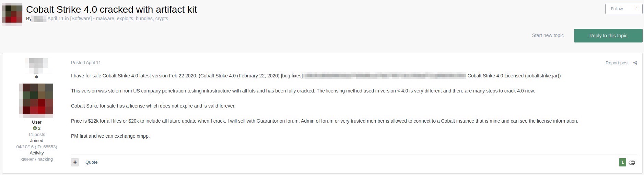Reply to this topic
The width and height of the screenshot is (644, 175).
pos(608,36)
